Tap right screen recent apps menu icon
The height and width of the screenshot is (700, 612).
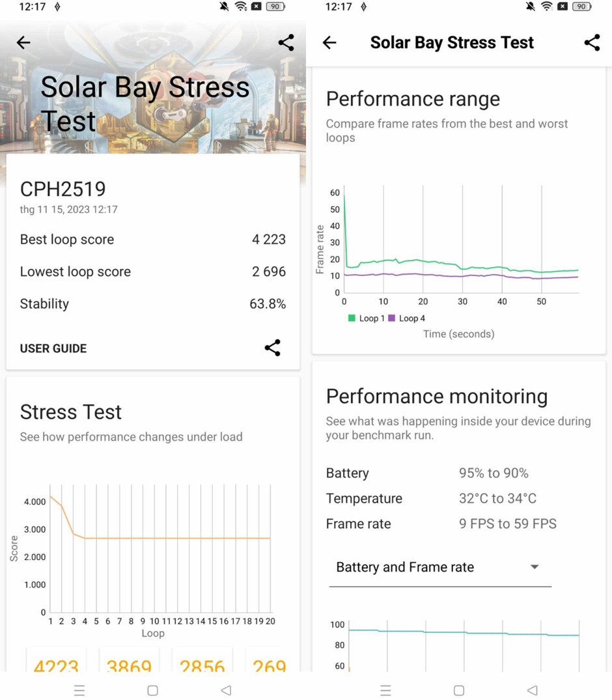(385, 690)
